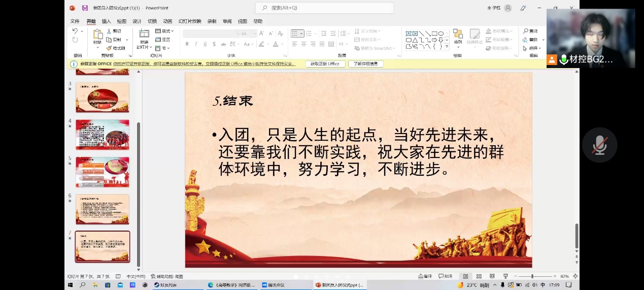Click the 获取正版 Office button

point(325,64)
